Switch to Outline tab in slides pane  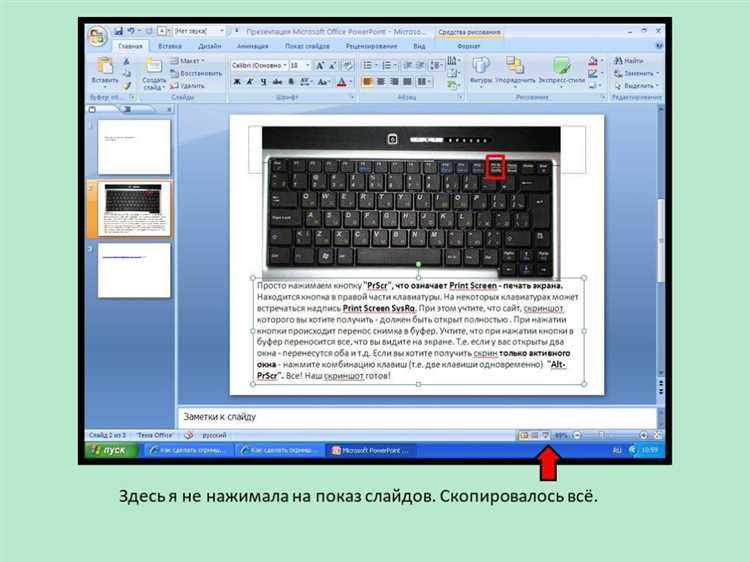(x=128, y=110)
